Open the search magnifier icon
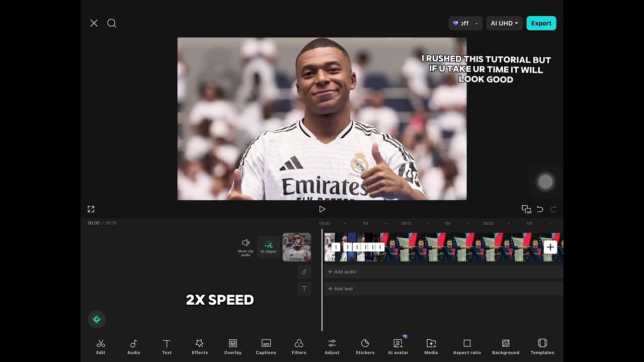 coord(112,23)
